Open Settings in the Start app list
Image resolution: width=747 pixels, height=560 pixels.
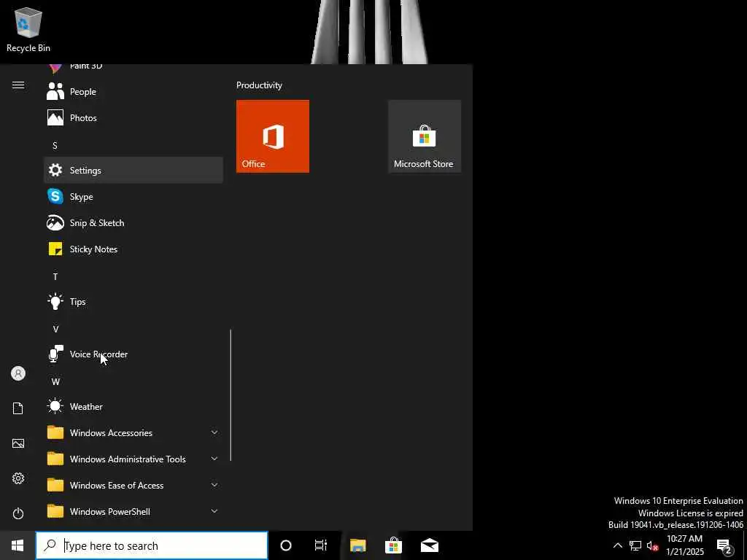click(x=133, y=170)
